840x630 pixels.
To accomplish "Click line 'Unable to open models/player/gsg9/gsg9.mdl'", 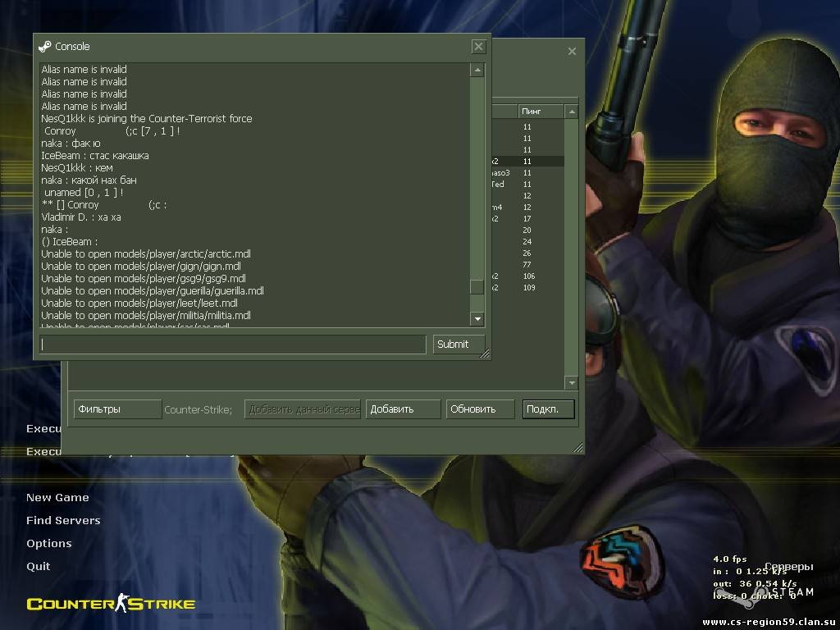I will click(x=144, y=279).
